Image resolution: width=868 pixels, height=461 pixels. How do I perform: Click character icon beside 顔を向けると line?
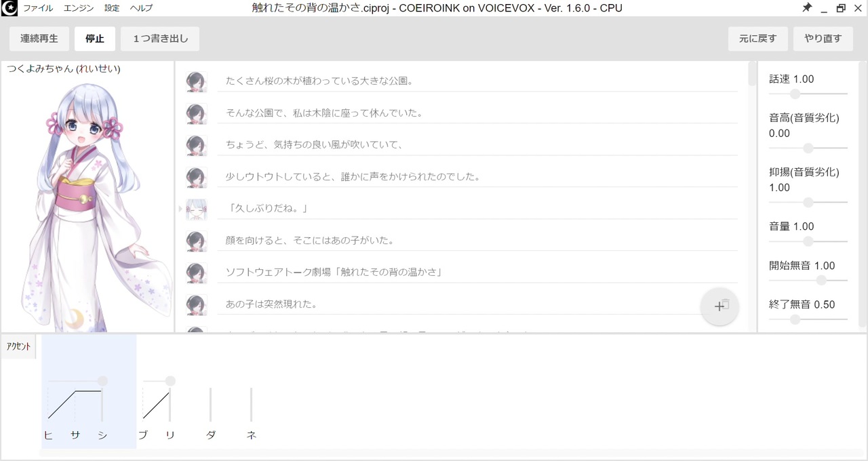tap(196, 241)
